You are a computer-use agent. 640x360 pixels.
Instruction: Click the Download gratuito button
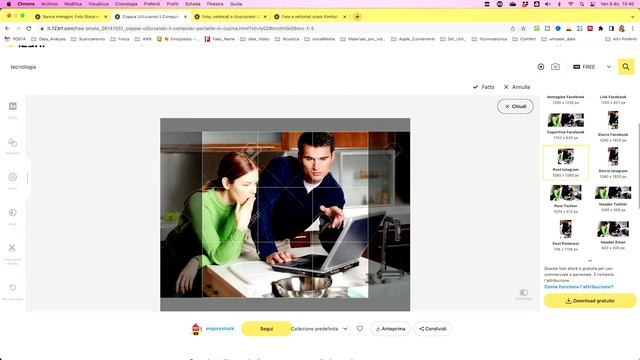point(590,301)
